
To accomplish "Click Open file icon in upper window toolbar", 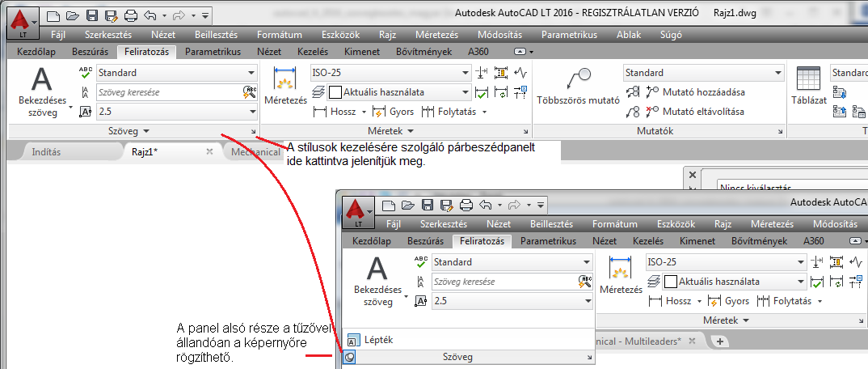I will [x=73, y=15].
